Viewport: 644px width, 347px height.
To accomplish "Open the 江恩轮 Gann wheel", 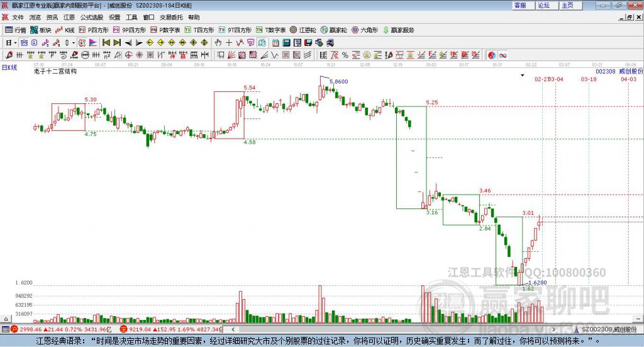I will pos(303,30).
